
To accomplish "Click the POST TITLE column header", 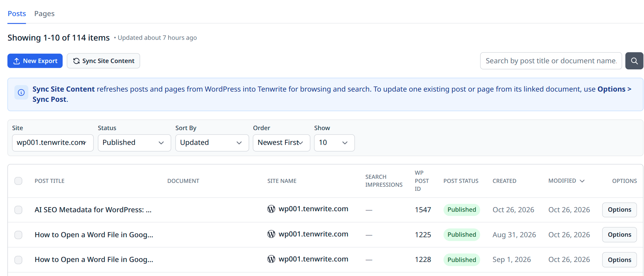I will click(x=49, y=181).
